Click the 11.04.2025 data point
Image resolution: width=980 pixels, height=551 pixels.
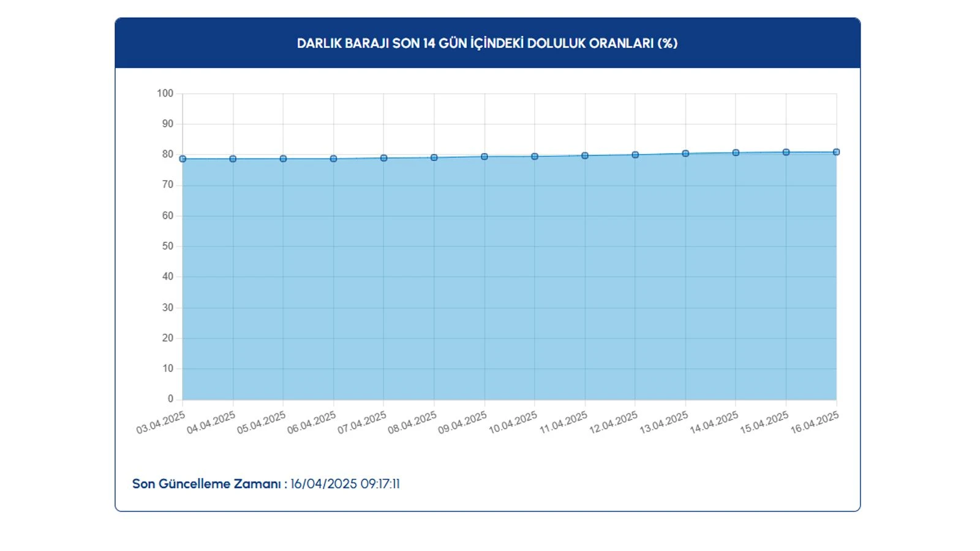pyautogui.click(x=585, y=156)
